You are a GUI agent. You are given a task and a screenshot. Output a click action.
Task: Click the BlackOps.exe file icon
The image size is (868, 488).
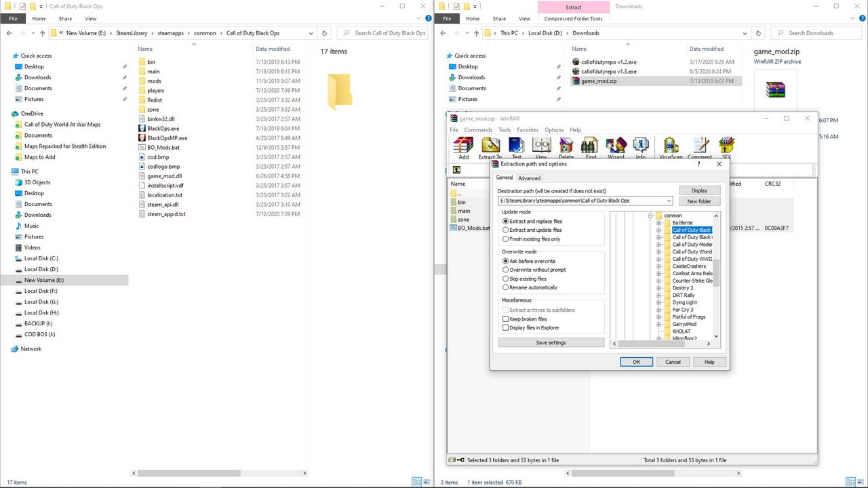(x=142, y=128)
